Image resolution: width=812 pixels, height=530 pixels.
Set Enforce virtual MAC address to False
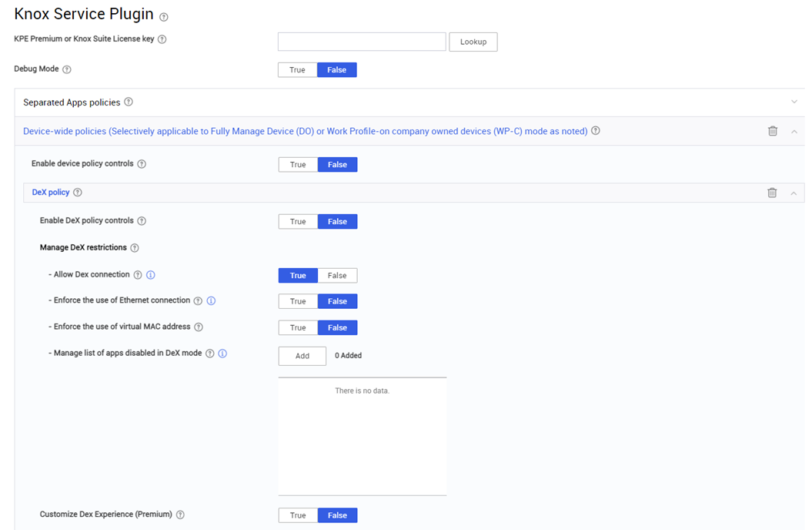pyautogui.click(x=337, y=328)
